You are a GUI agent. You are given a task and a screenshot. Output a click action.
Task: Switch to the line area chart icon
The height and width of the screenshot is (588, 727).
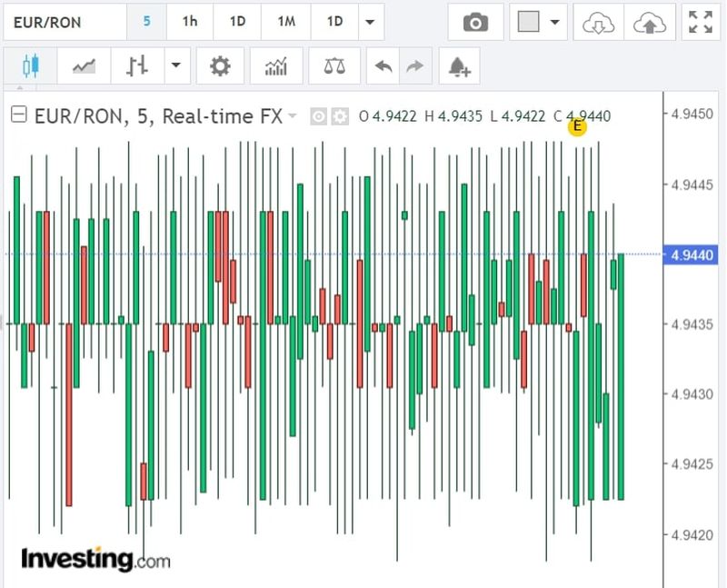click(x=85, y=66)
